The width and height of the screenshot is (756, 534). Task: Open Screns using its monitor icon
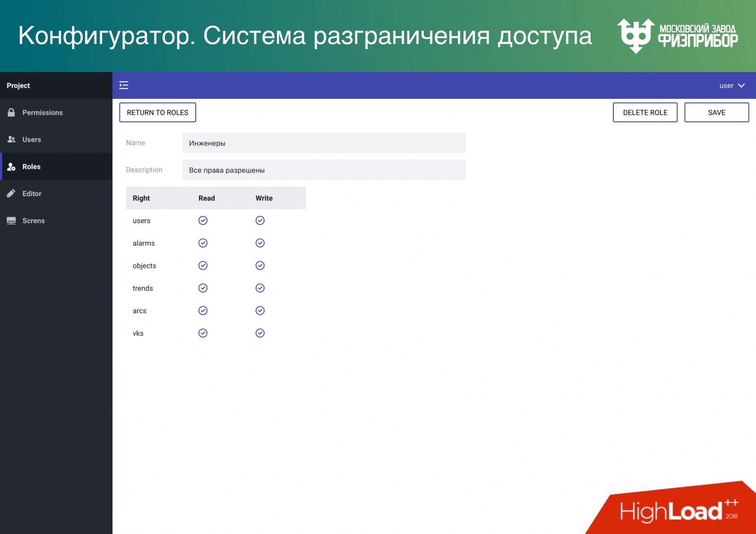pyautogui.click(x=10, y=220)
